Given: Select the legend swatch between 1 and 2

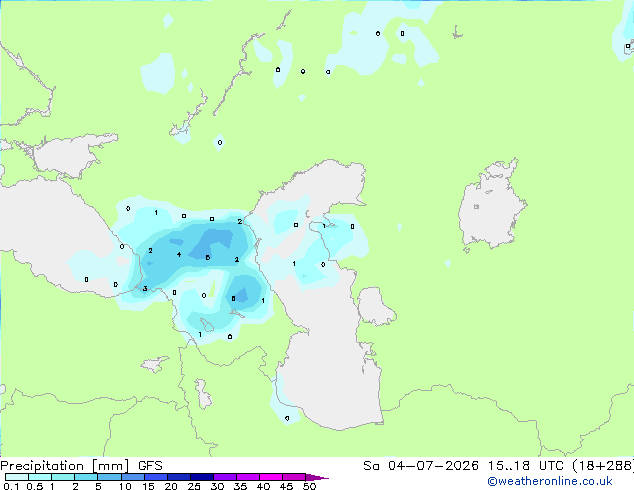Looking at the screenshot, I should [63, 477].
